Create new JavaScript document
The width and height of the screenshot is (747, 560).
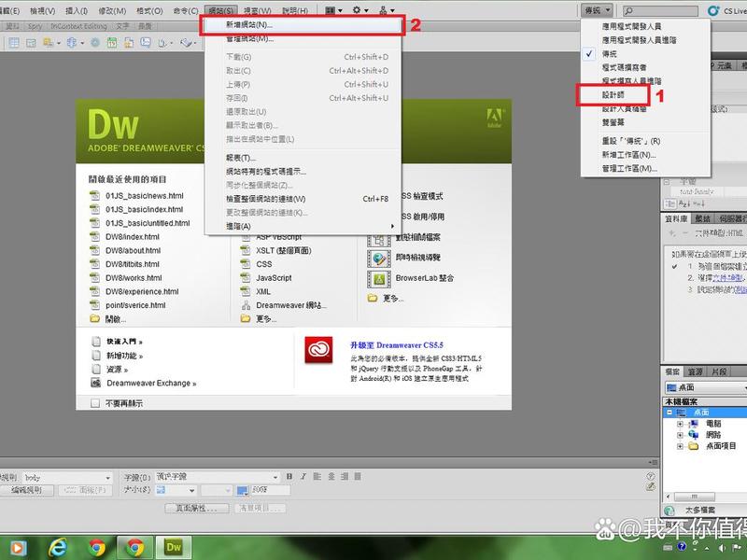(x=274, y=278)
